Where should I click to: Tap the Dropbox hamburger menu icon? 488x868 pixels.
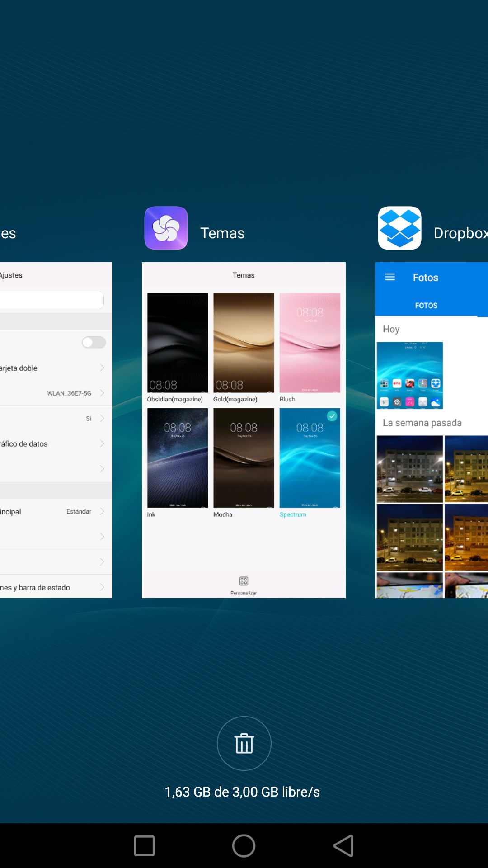(x=390, y=277)
